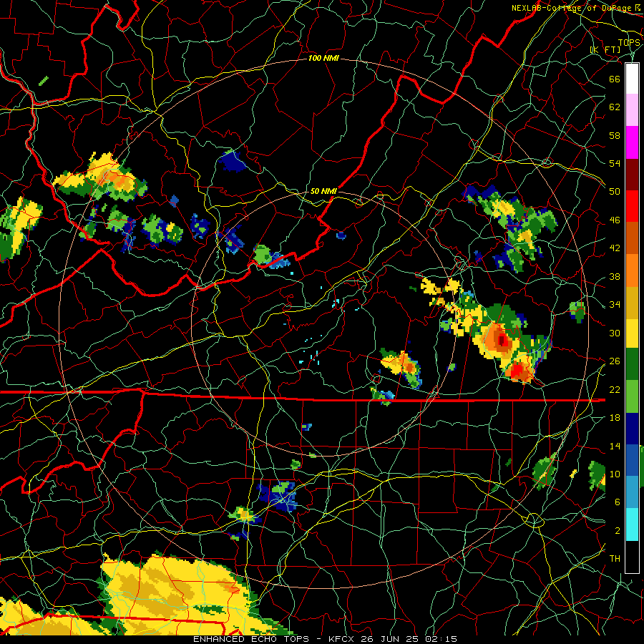This screenshot has height=644, width=644.
Task: Select the magenta legend swatch near 58
Action: click(632, 142)
